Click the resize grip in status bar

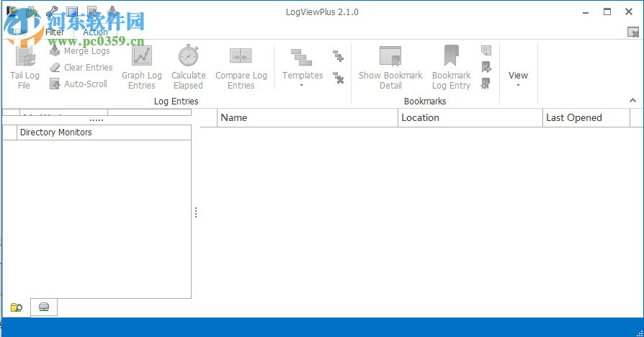[640, 333]
